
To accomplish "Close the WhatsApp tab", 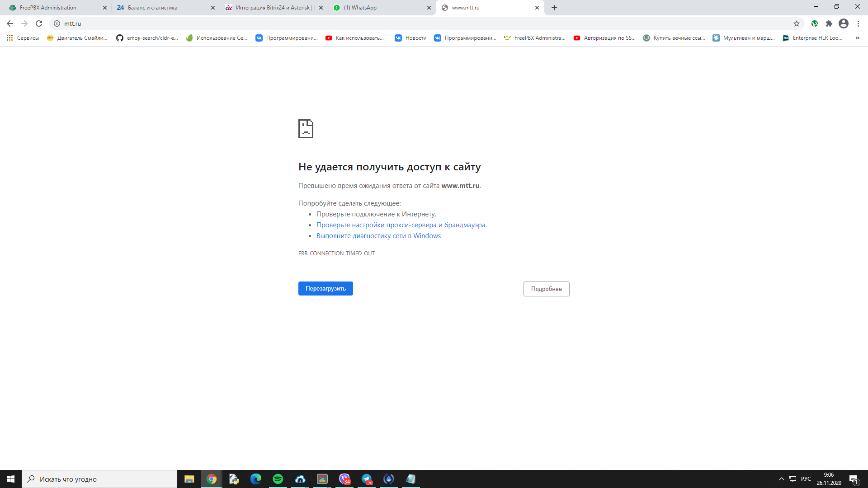I will coord(429,8).
